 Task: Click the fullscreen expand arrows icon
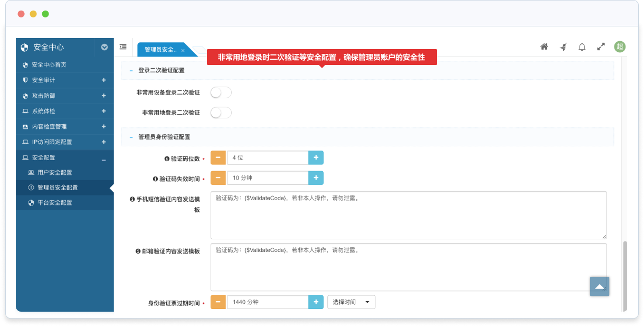(601, 47)
